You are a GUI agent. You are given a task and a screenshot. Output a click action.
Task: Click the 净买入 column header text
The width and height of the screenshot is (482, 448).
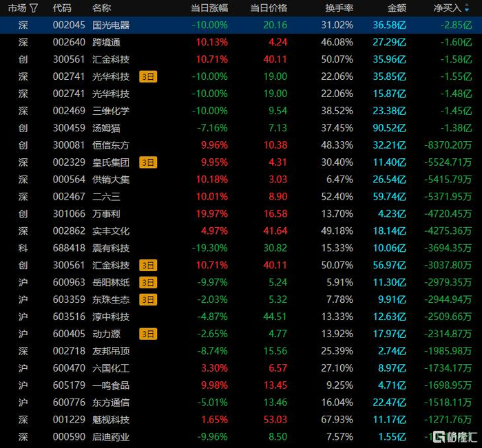pos(448,8)
